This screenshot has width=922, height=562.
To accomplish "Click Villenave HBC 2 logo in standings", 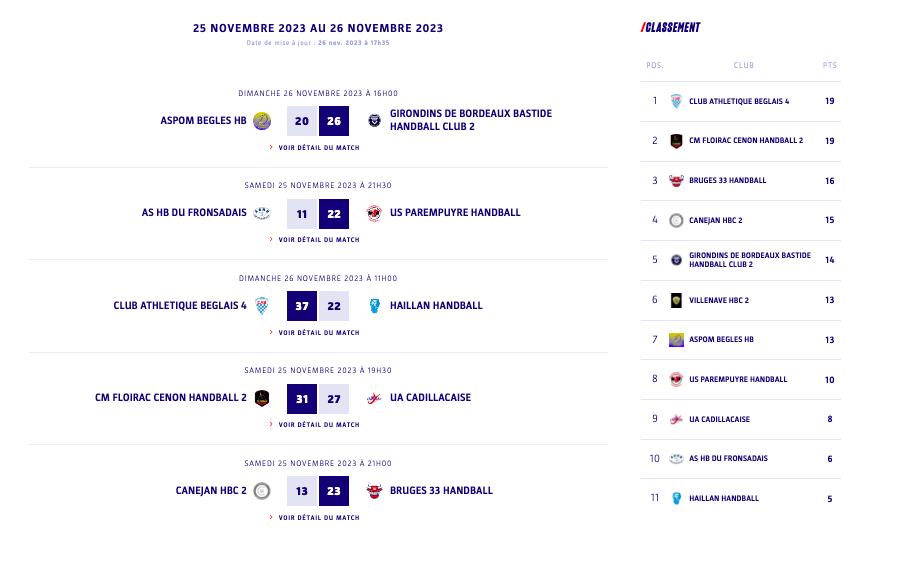I will [677, 300].
